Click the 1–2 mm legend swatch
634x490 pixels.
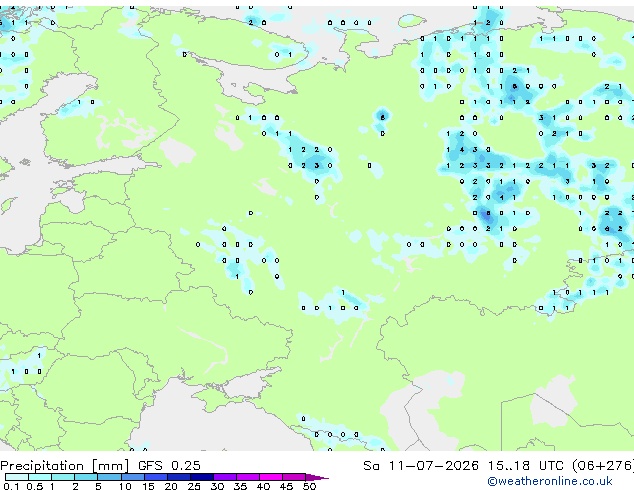(x=63, y=477)
